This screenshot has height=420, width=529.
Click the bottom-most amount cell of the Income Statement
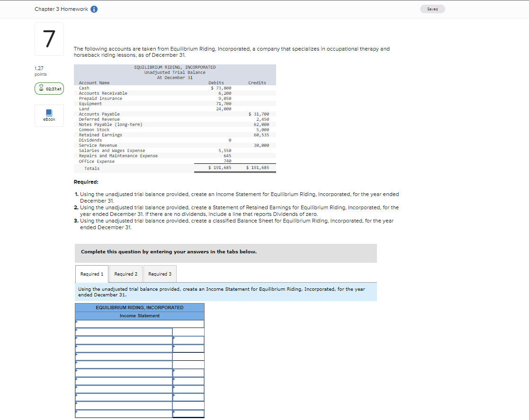point(188,413)
